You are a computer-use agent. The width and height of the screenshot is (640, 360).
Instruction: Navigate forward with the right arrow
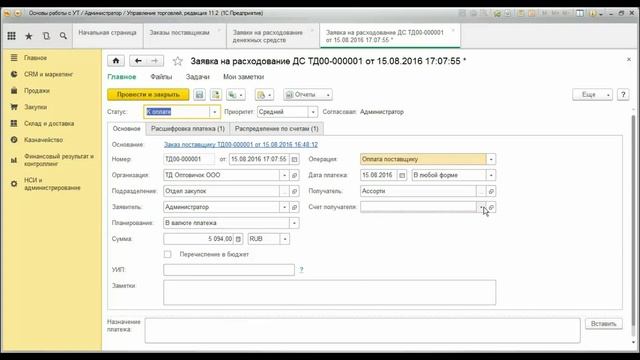155,61
